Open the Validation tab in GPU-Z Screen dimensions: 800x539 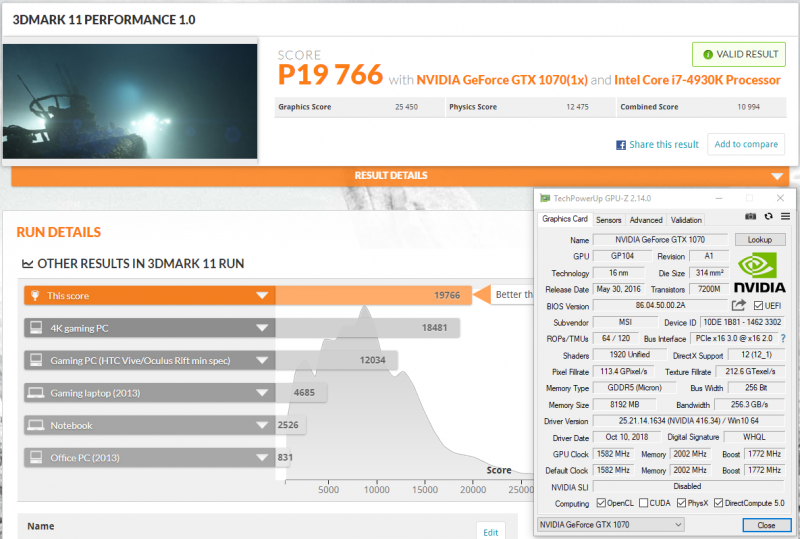(686, 220)
